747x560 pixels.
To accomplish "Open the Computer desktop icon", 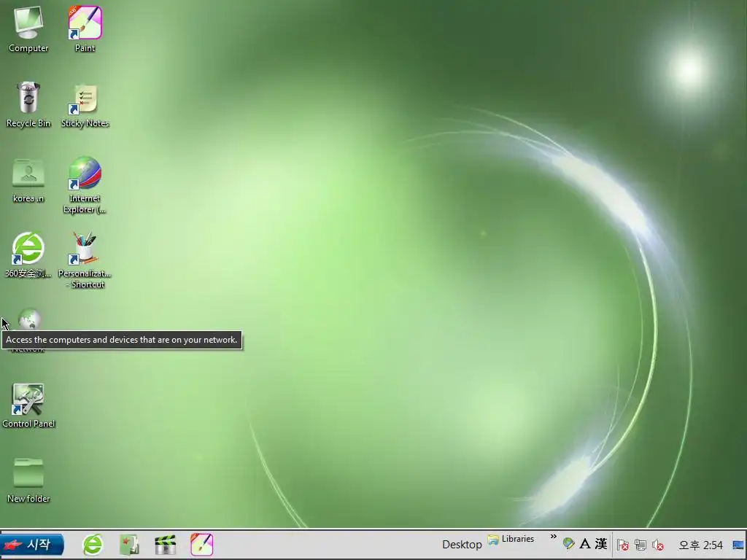I will (28, 28).
